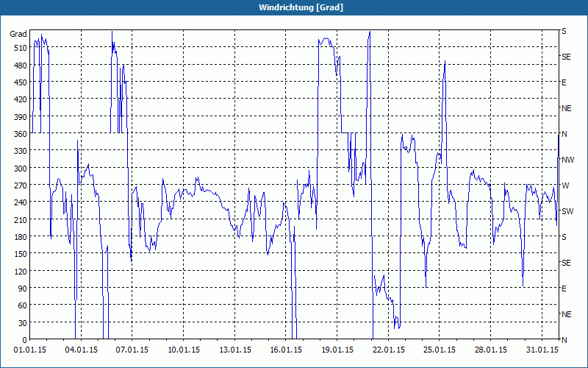Click the SW compass label on right axis
Viewport: 588px width, 368px height.
(x=567, y=211)
